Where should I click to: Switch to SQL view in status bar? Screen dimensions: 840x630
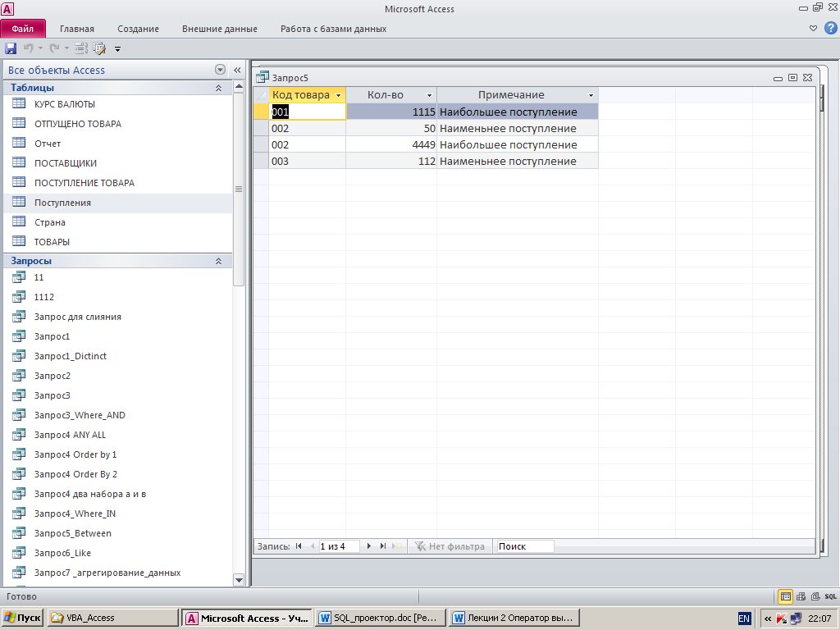coord(830,596)
